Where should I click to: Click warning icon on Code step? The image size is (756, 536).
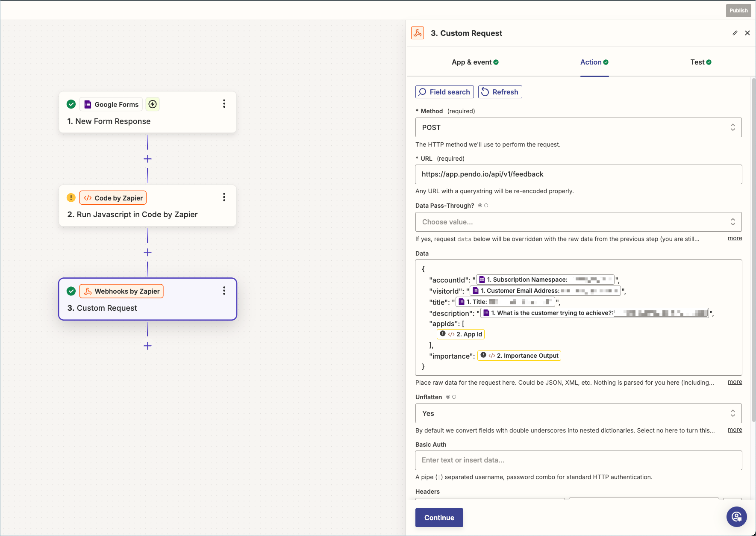71,197
